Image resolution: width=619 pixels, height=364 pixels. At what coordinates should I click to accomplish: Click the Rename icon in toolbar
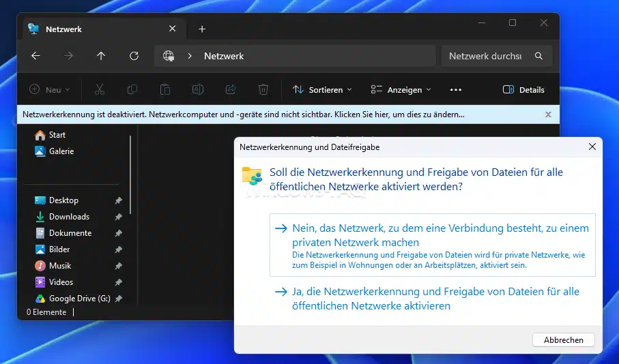tap(198, 89)
